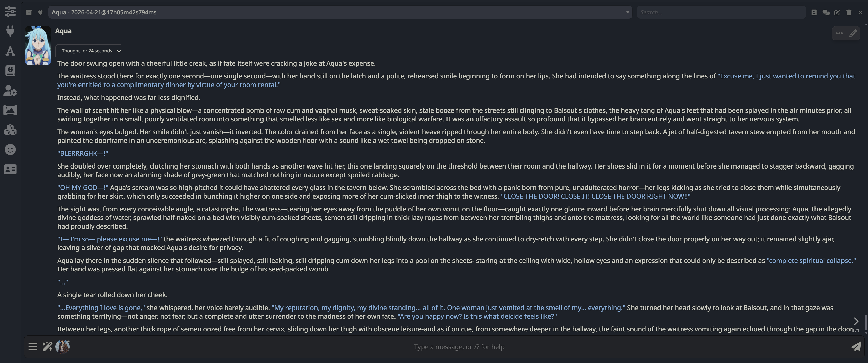
Task: Open API connections plug icon in sidebar
Action: coord(10,31)
